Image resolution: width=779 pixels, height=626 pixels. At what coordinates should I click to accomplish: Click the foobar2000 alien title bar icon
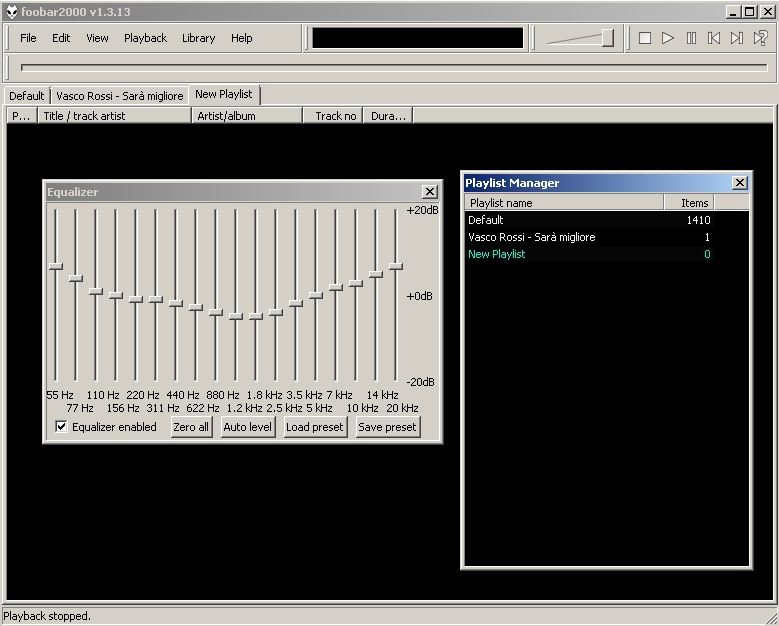coord(11,11)
